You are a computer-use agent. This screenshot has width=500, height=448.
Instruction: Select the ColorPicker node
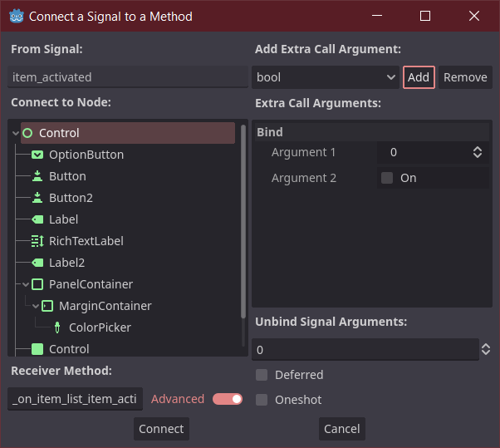click(100, 327)
